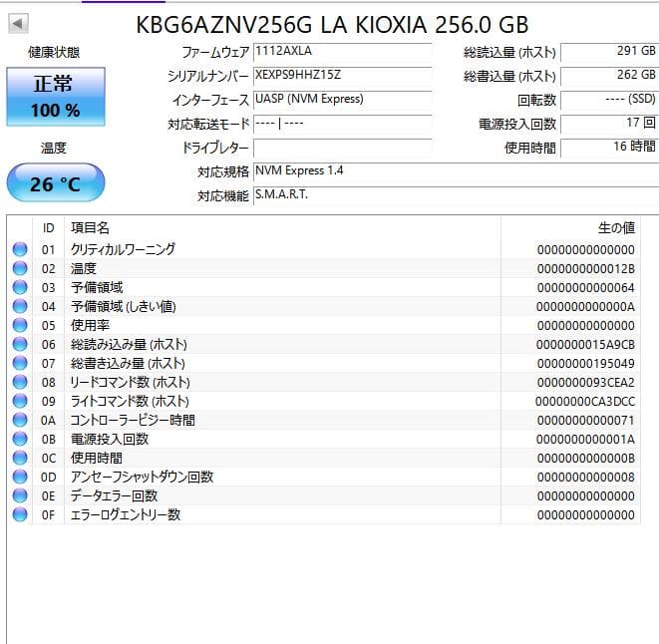Screen dimensions: 659x644
Task: Click the disk title KBG6AZNV256G LA KIOXIA 256.0 GB
Action: [x=332, y=24]
